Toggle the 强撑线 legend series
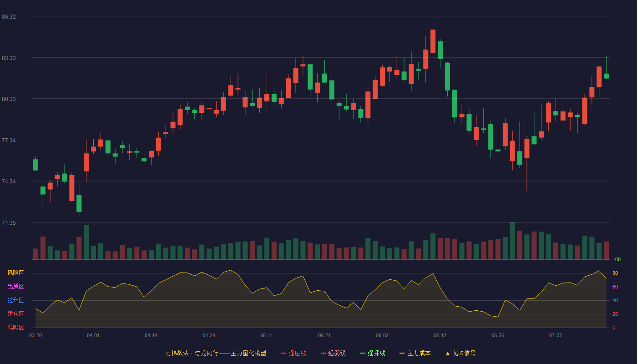The image size is (637, 364). [373, 353]
